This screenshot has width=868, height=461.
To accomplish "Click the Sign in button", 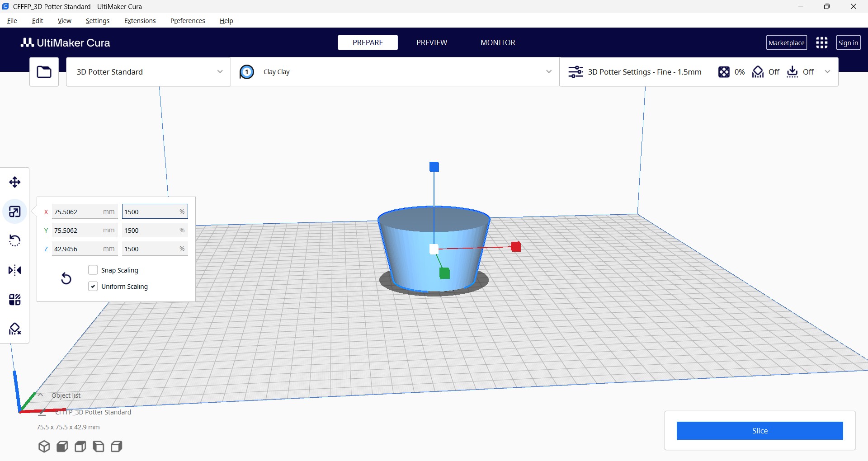I will coord(848,42).
